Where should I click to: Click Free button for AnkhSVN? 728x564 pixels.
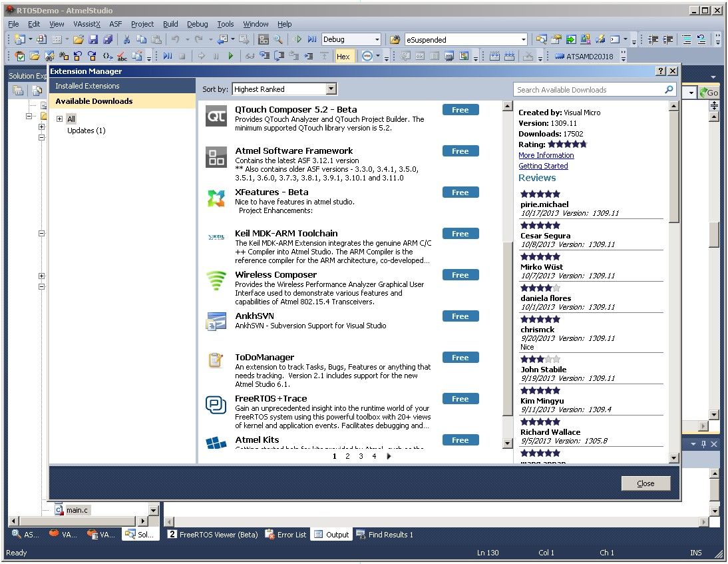tap(460, 316)
